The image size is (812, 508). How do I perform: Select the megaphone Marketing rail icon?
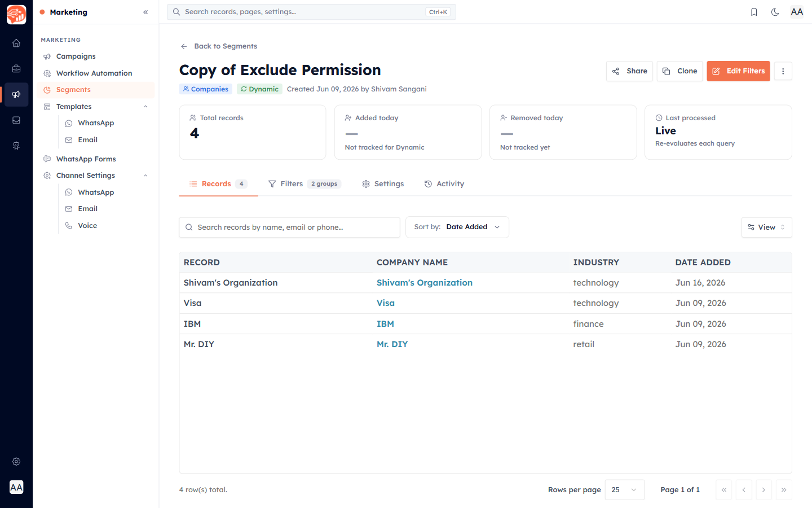[x=16, y=95]
